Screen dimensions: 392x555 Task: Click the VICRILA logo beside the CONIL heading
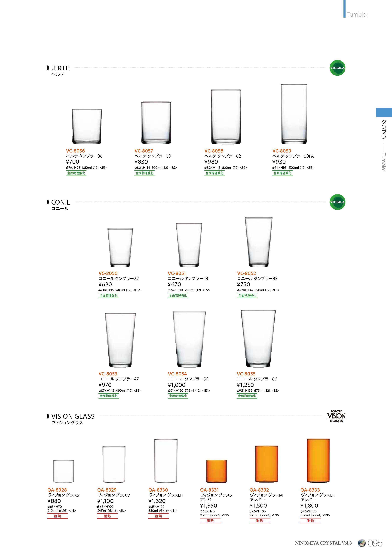point(337,202)
